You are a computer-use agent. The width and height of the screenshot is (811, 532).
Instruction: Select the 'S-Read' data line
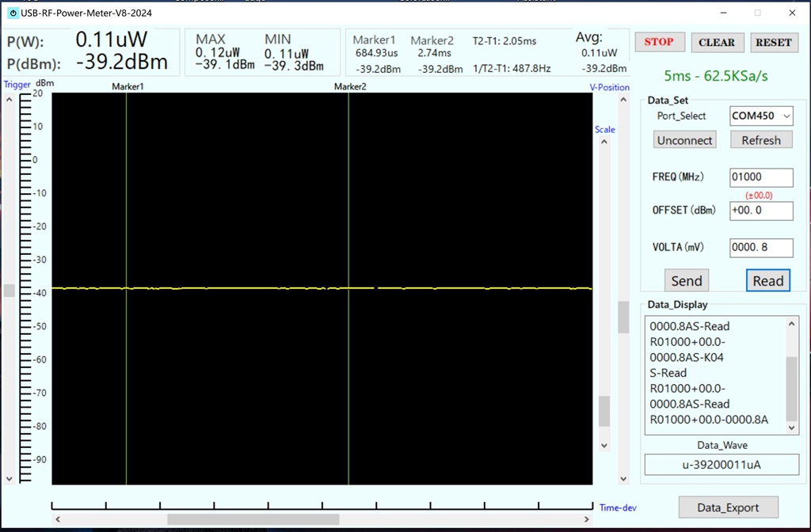(668, 373)
